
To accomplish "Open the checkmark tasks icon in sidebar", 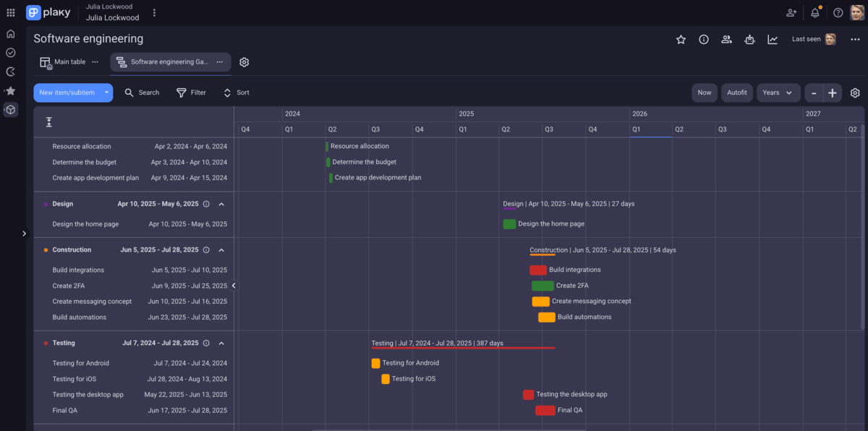I will (10, 52).
